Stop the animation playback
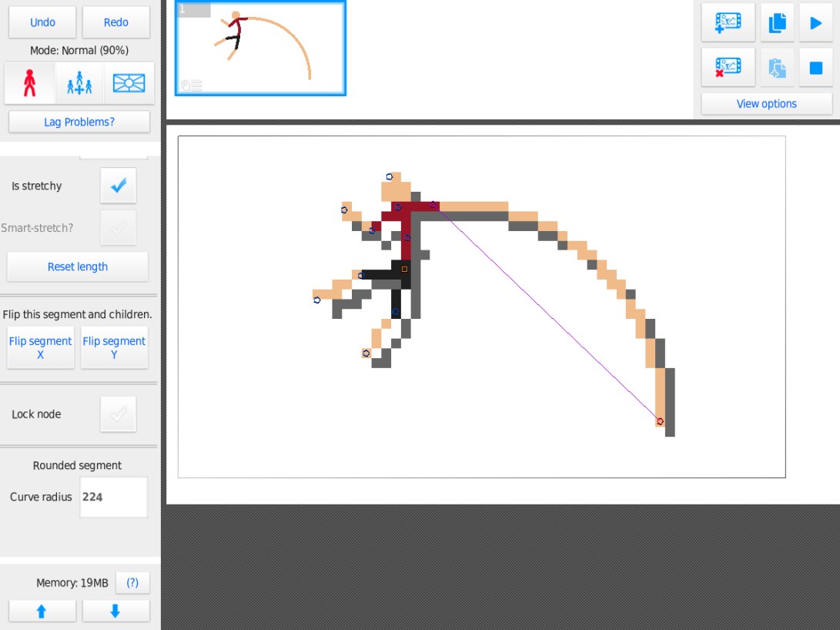The height and width of the screenshot is (630, 840). point(816,67)
